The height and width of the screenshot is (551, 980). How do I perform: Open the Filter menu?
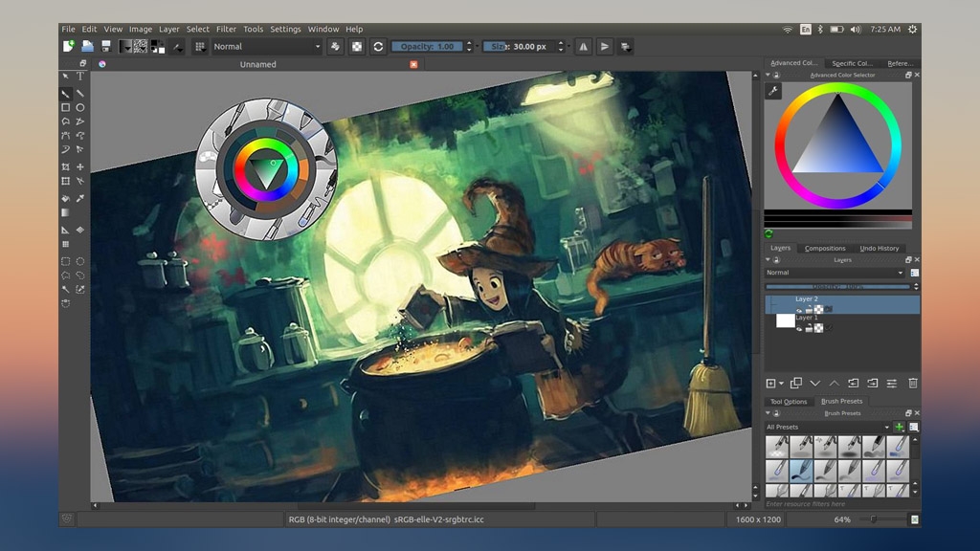tap(226, 29)
